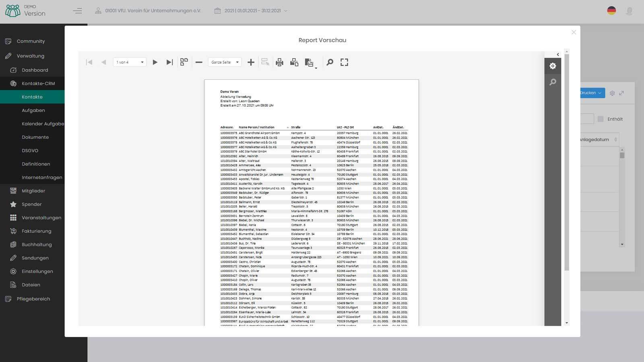Open DSGVO submenu entry

click(x=30, y=150)
